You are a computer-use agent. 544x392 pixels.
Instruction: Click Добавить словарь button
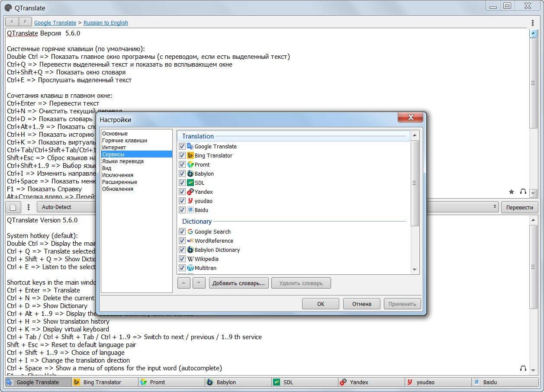coord(239,283)
